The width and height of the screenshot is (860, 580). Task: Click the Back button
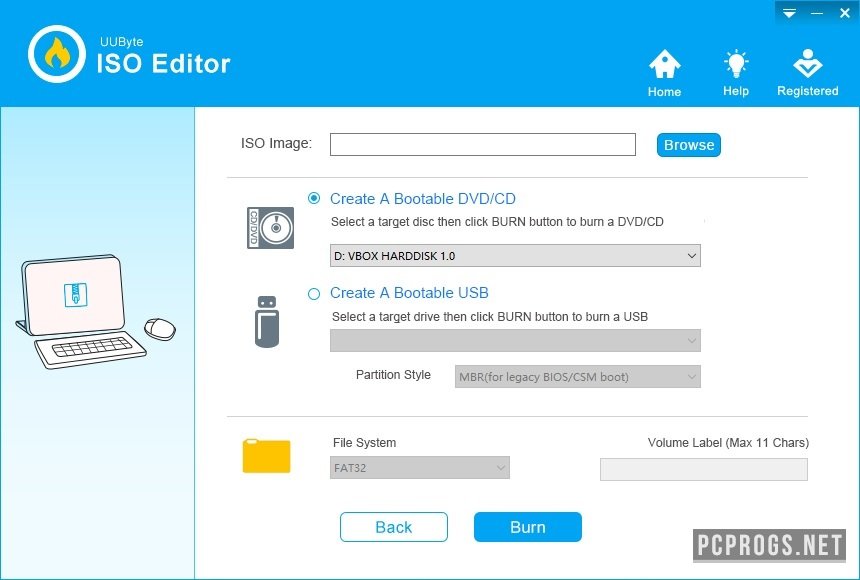(x=393, y=527)
